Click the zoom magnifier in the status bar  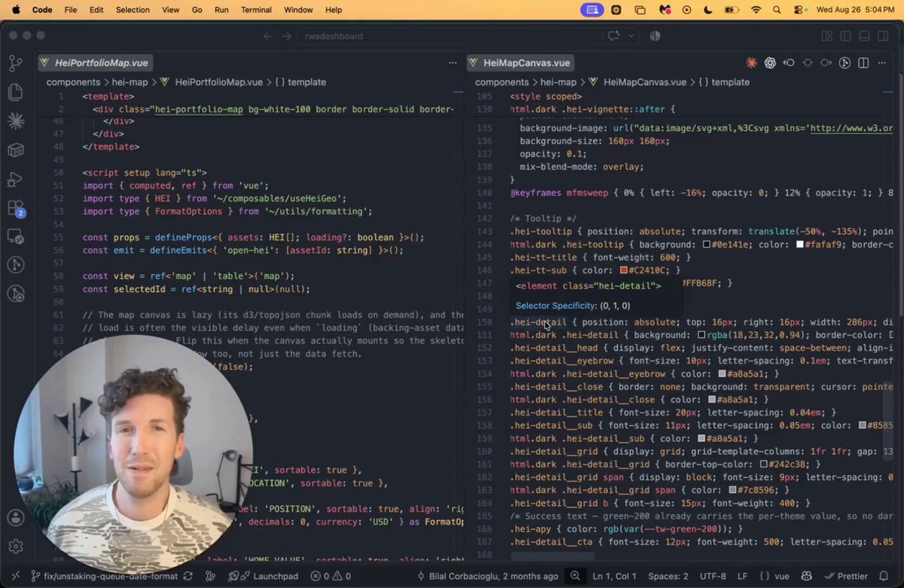pyautogui.click(x=576, y=576)
